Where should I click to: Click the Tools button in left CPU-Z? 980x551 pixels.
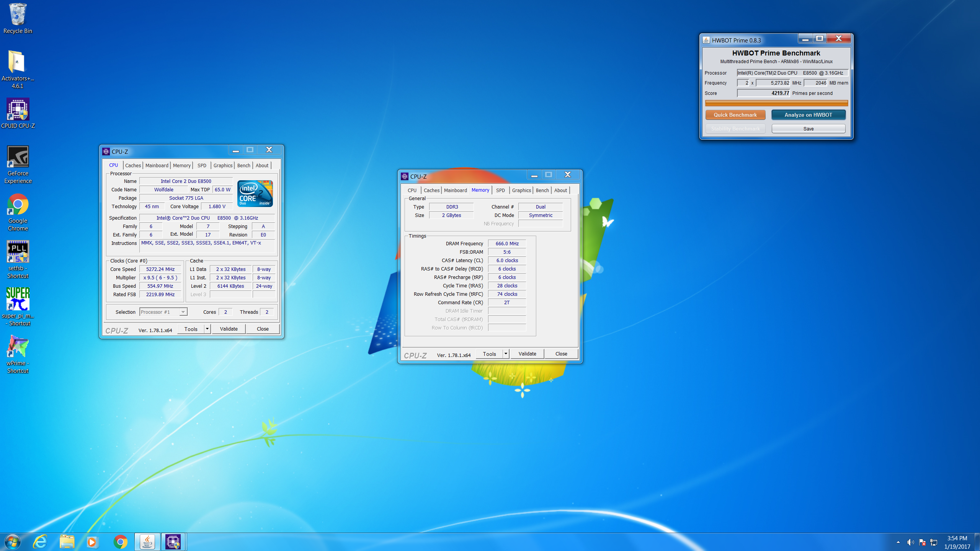coord(191,329)
